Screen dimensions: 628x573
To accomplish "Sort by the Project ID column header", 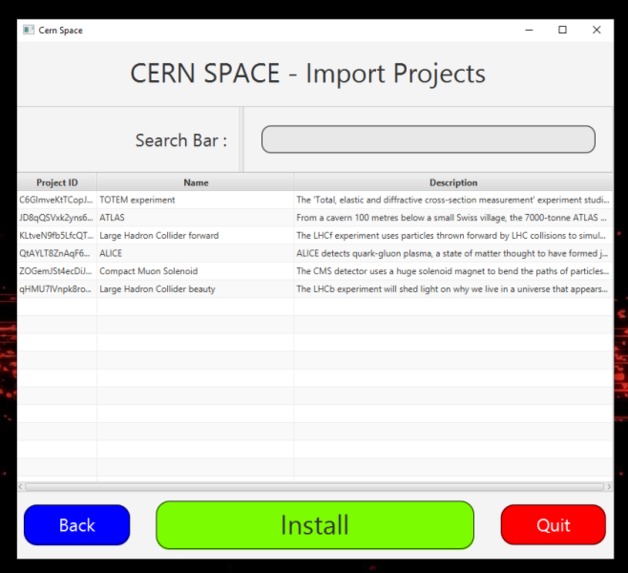I will pyautogui.click(x=57, y=183).
